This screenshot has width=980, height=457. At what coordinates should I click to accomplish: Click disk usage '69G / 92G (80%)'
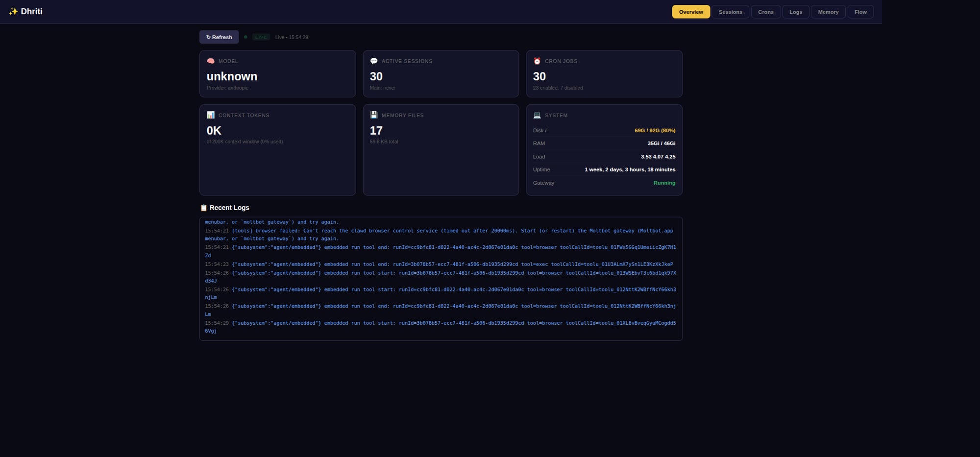655,131
